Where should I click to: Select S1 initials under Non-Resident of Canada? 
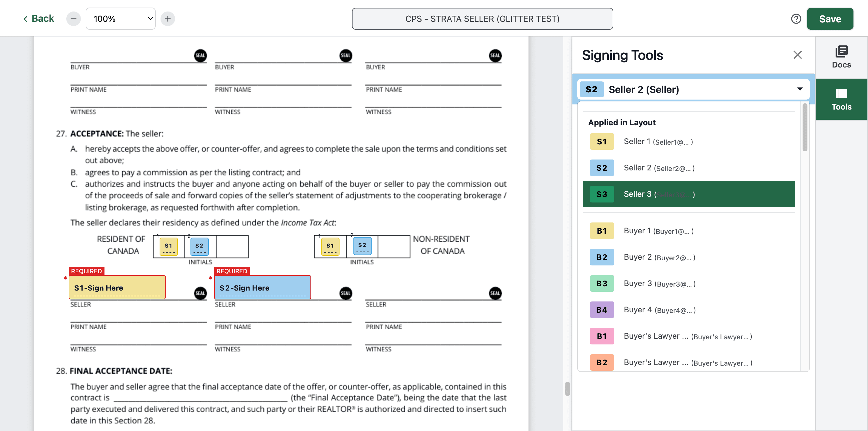(x=330, y=246)
